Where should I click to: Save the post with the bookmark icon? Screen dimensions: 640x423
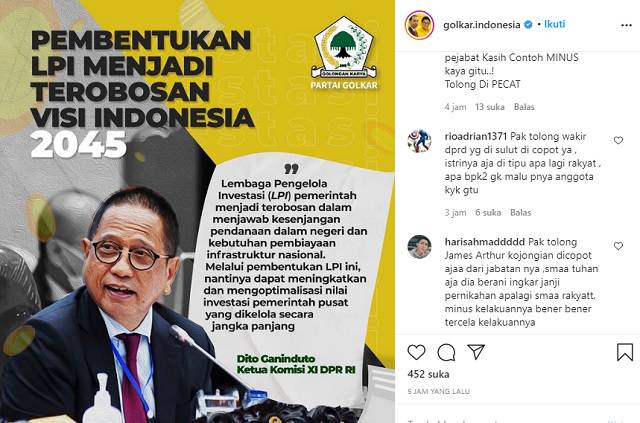624,352
